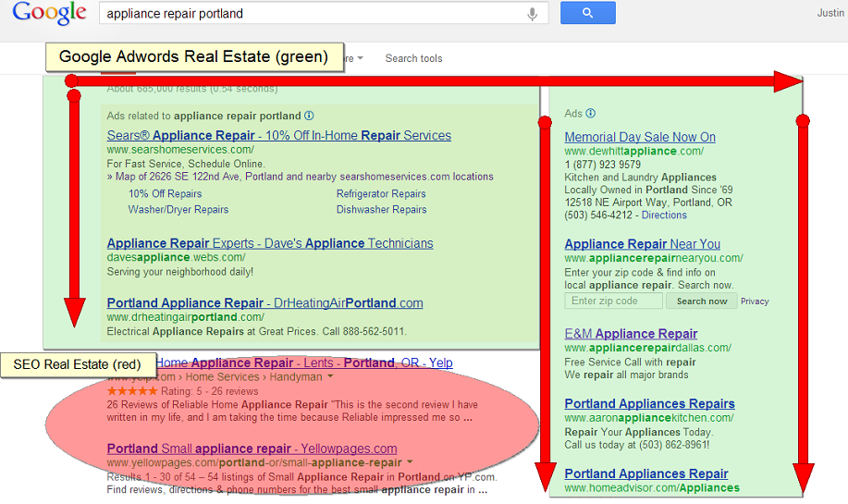Click 'Directions' link in the Dewhitt appliance ad

pyautogui.click(x=664, y=215)
